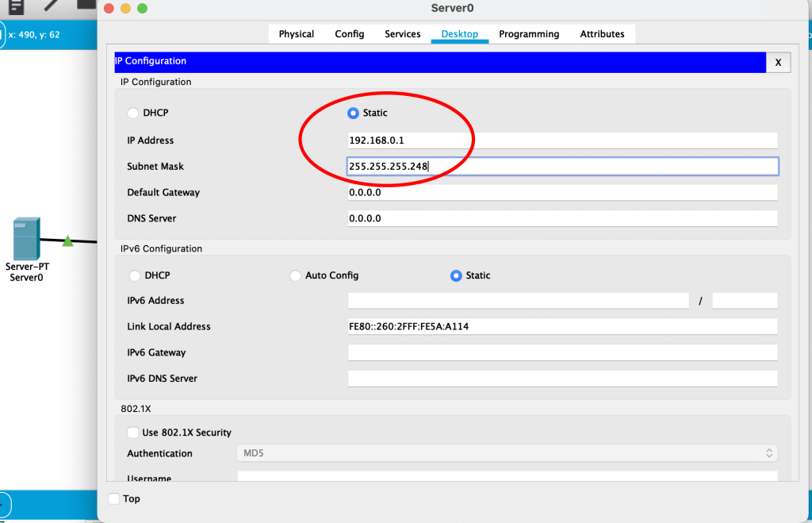The width and height of the screenshot is (812, 523).
Task: Select the IPv4 Static radio button
Action: pyautogui.click(x=353, y=113)
